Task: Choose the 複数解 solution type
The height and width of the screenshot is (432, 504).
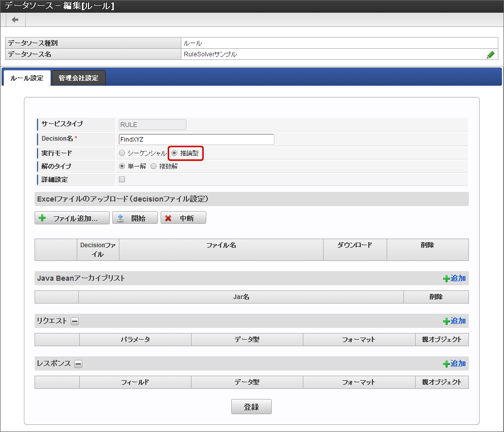Action: click(153, 166)
